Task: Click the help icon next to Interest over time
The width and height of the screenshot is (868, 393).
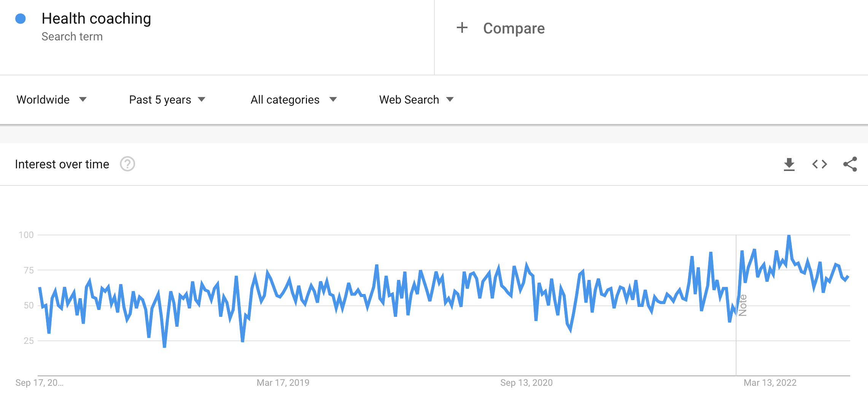Action: [128, 164]
